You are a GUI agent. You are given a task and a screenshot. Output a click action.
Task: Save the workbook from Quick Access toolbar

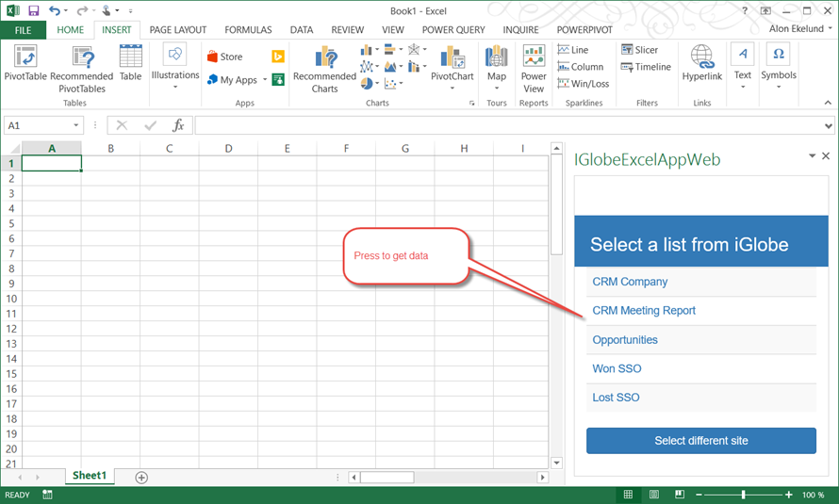coord(34,10)
